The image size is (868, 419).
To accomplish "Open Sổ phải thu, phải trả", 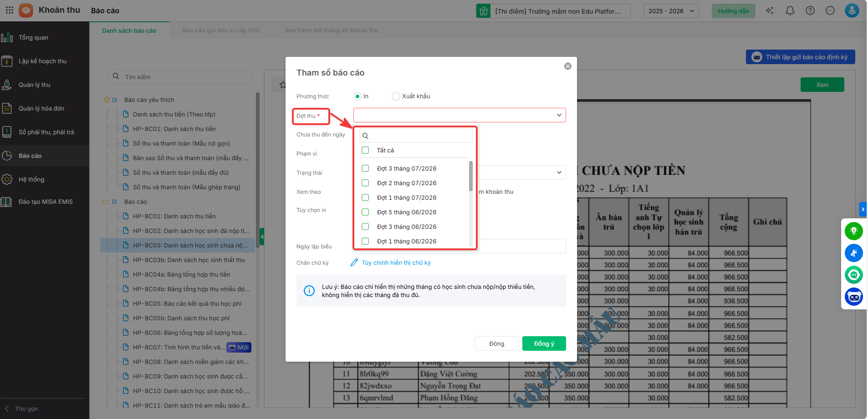I will point(45,132).
